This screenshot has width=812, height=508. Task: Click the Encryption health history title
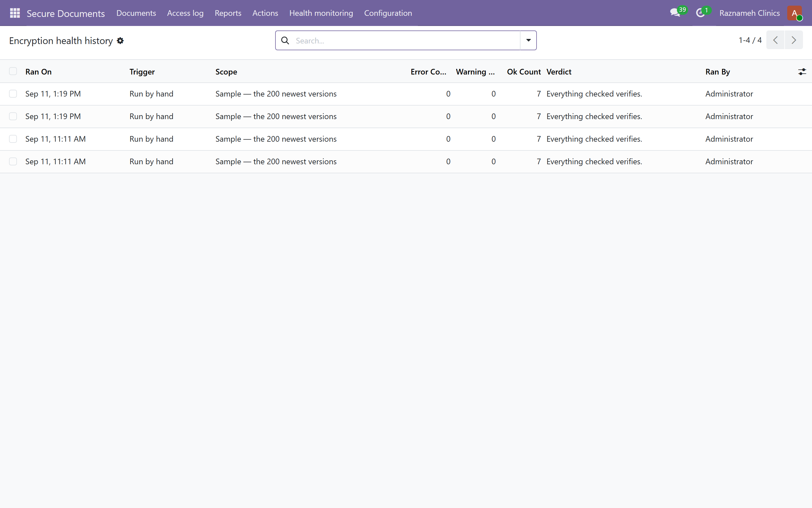[x=61, y=41]
